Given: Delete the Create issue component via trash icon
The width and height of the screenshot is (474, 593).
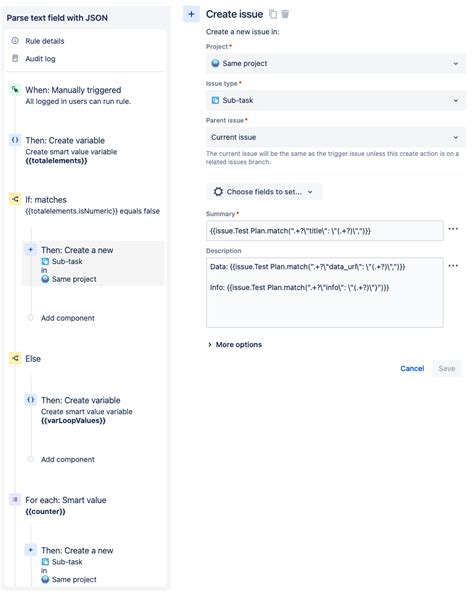Looking at the screenshot, I should pos(285,14).
